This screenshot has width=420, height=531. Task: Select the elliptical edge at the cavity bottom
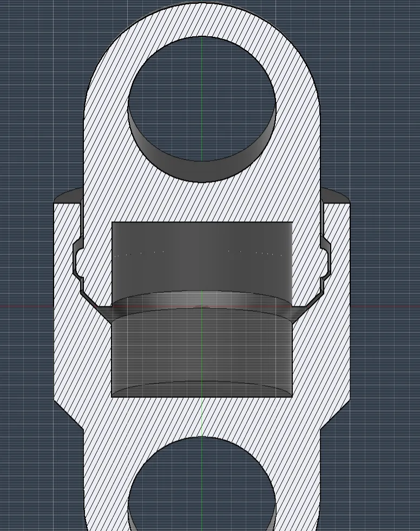point(202,389)
